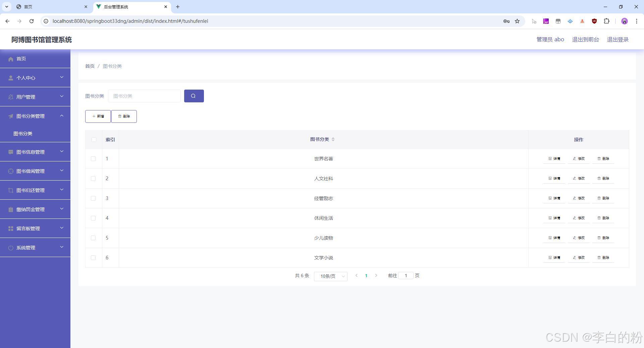Click the home icon beside 首页 in the sidebar
Viewport: 644px width, 348px height.
click(x=11, y=59)
